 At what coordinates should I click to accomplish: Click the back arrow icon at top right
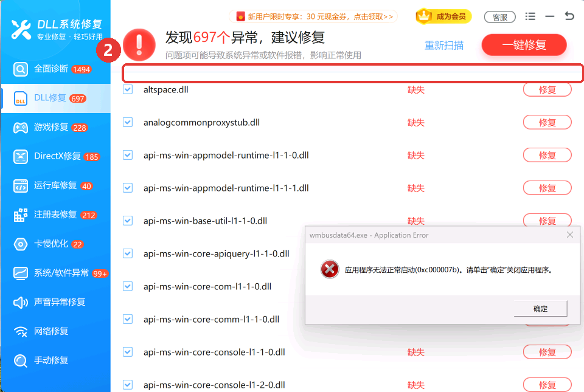pyautogui.click(x=569, y=16)
